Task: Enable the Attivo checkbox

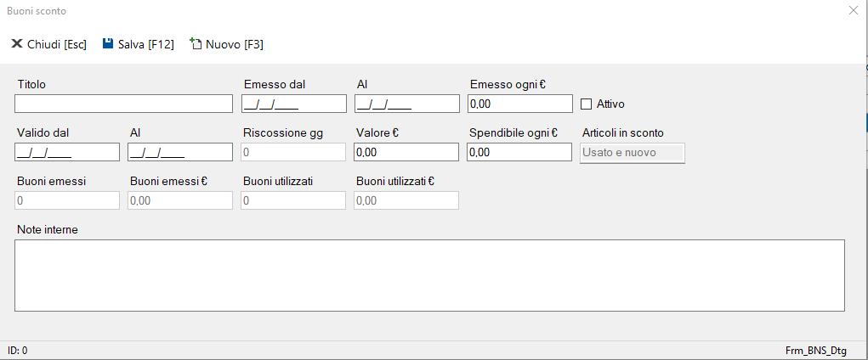Action: point(586,104)
